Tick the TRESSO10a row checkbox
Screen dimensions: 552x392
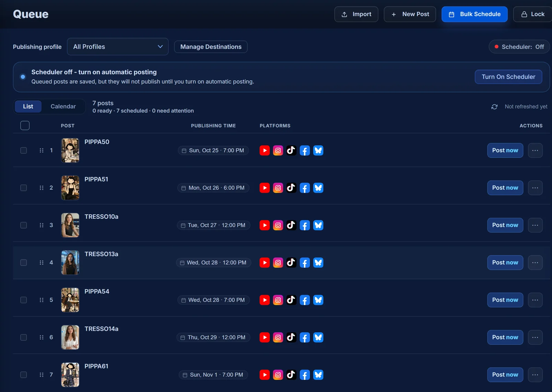pyautogui.click(x=23, y=225)
